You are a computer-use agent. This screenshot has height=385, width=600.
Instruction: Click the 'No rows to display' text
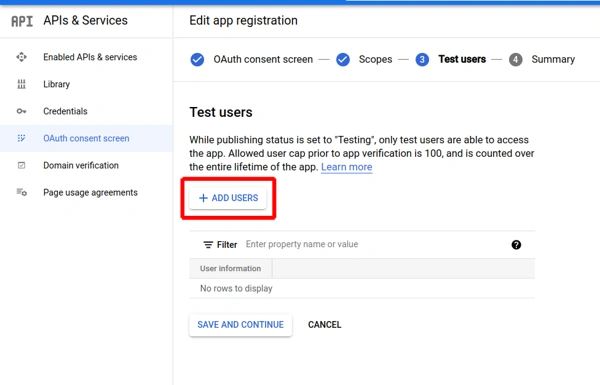pos(236,289)
